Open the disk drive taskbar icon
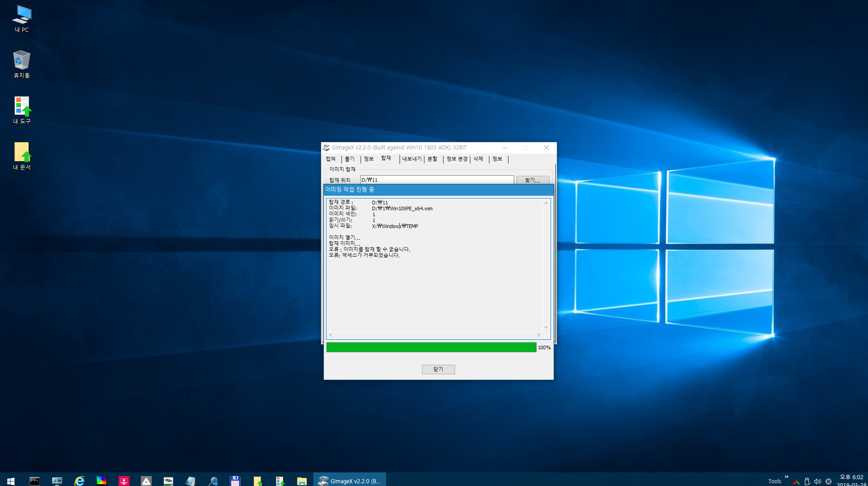The height and width of the screenshot is (486, 868). (168, 481)
